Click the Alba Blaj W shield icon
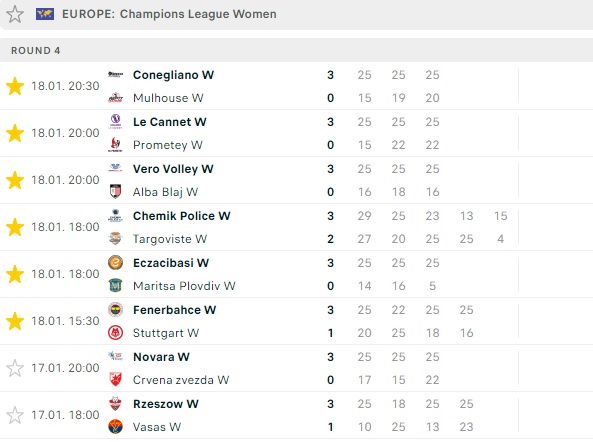Viewport: 593px width, 442px height. click(x=115, y=192)
